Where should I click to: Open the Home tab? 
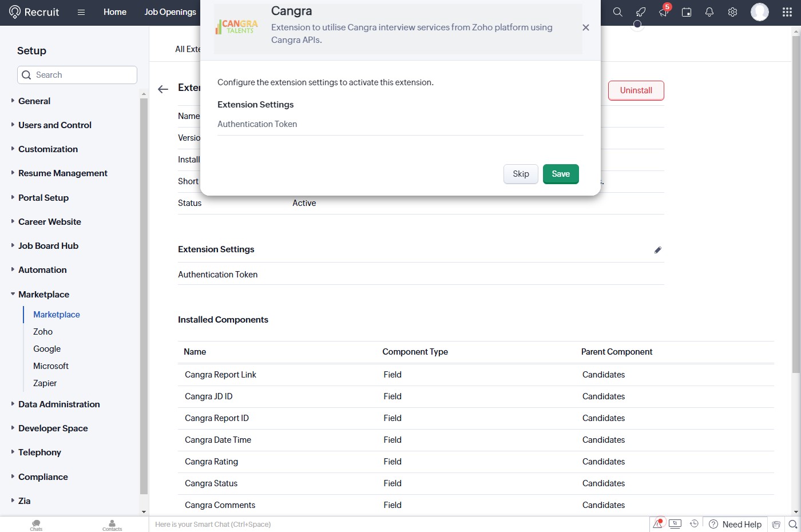[115, 12]
